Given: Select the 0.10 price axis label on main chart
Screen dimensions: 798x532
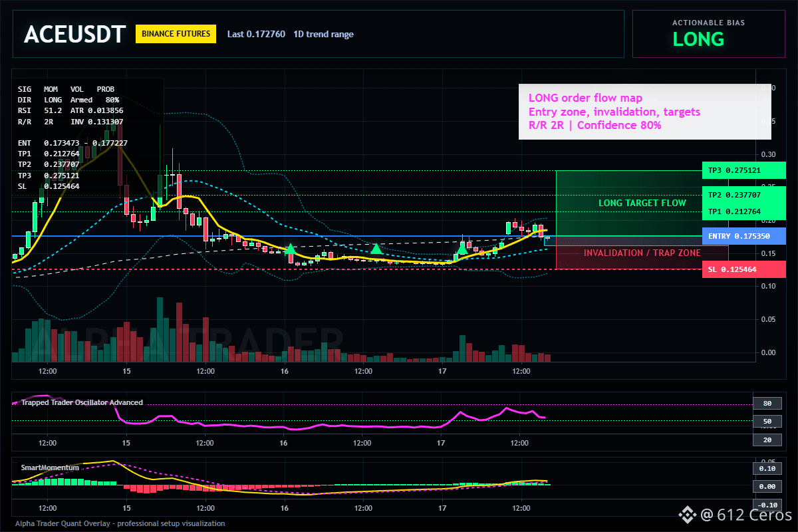Looking at the screenshot, I should (768, 286).
